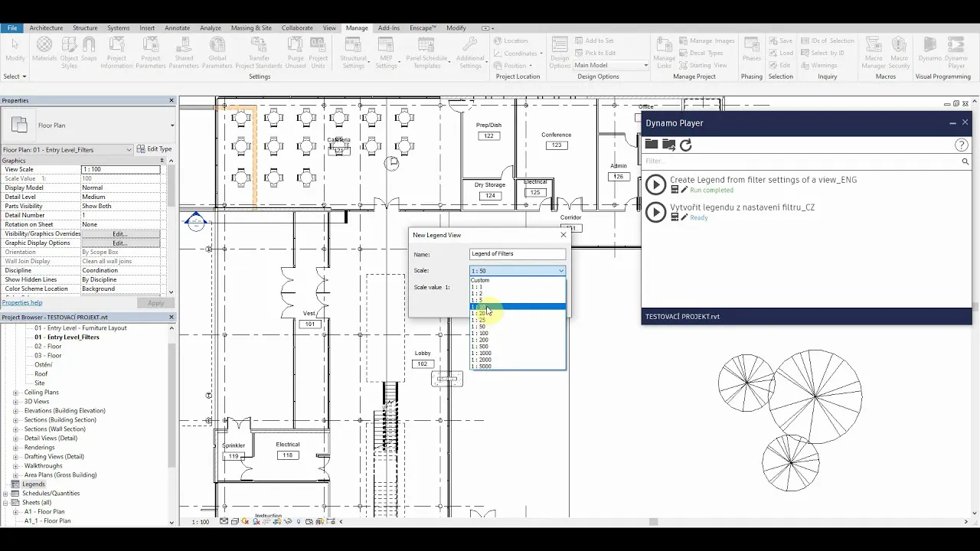This screenshot has width=980, height=551.
Task: Run the Create Legend ENG script
Action: point(655,184)
